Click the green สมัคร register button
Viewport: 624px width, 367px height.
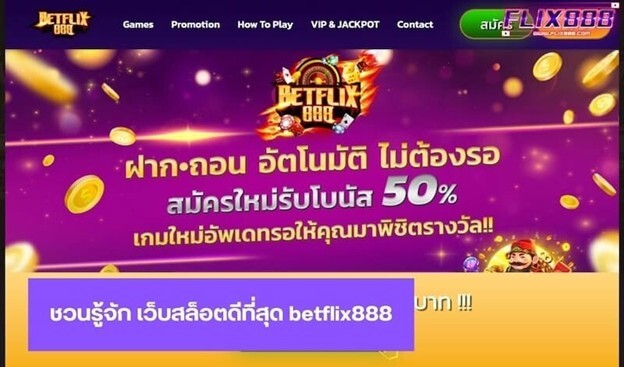tap(484, 25)
